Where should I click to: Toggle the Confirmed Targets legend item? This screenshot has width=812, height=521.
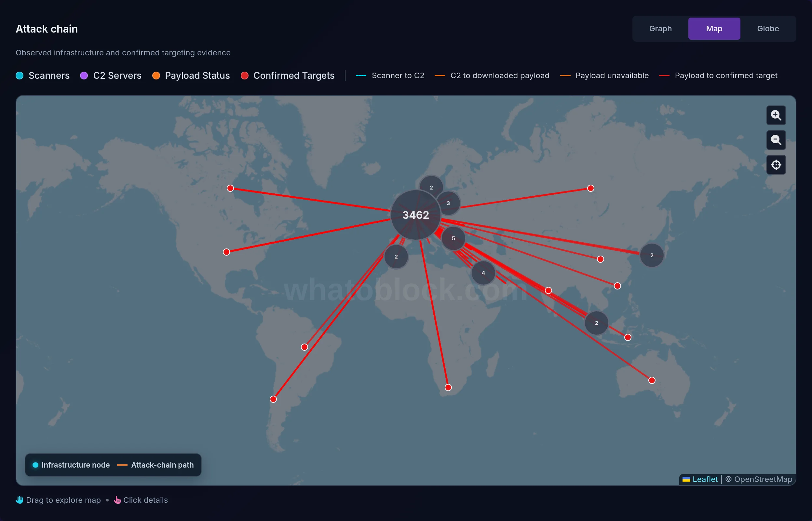pyautogui.click(x=288, y=76)
